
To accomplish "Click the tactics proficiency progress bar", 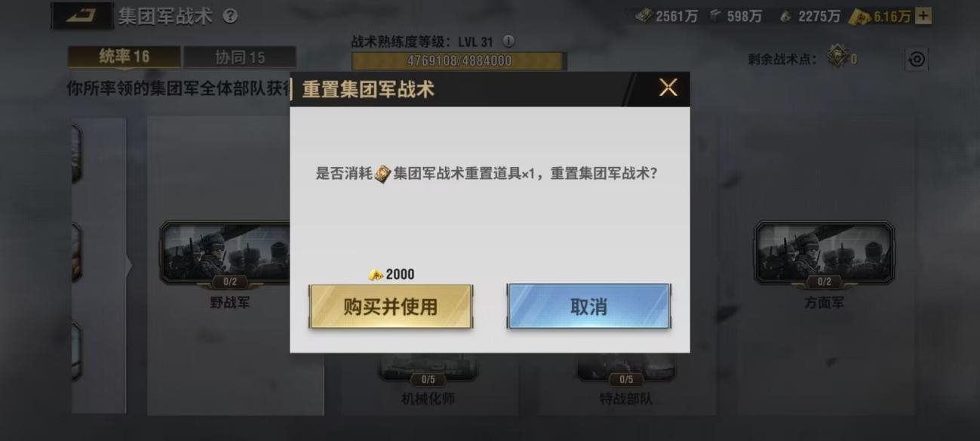I will coord(459,60).
